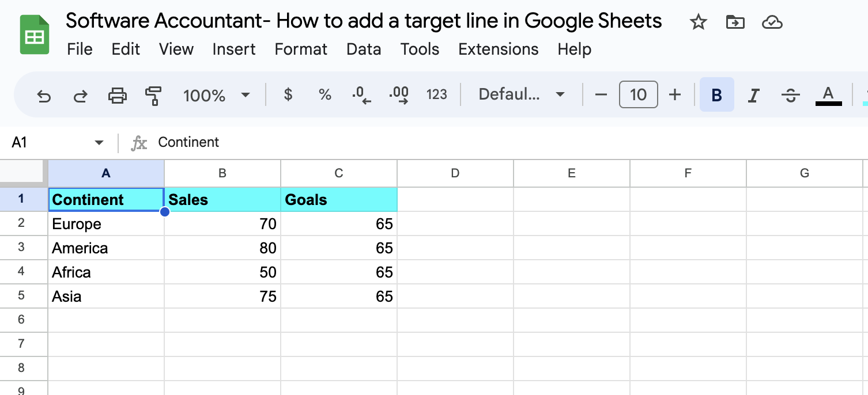Click the redo arrow icon
The height and width of the screenshot is (395, 868).
[x=81, y=95]
